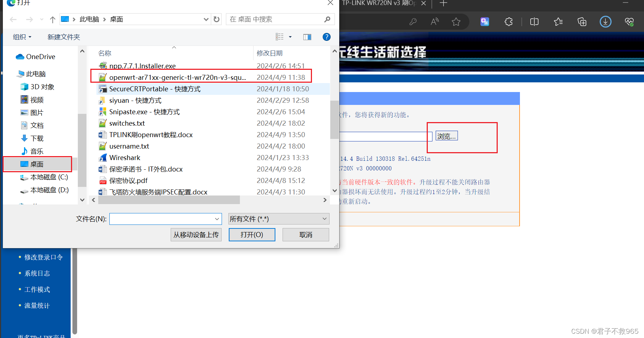This screenshot has width=644, height=338.
Task: Go back in the file dialog
Action: tap(13, 19)
